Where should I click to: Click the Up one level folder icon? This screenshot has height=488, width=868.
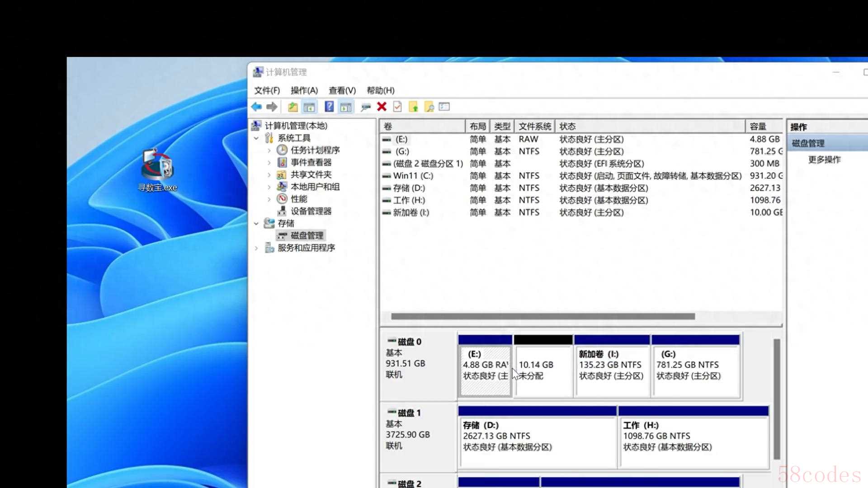(292, 107)
